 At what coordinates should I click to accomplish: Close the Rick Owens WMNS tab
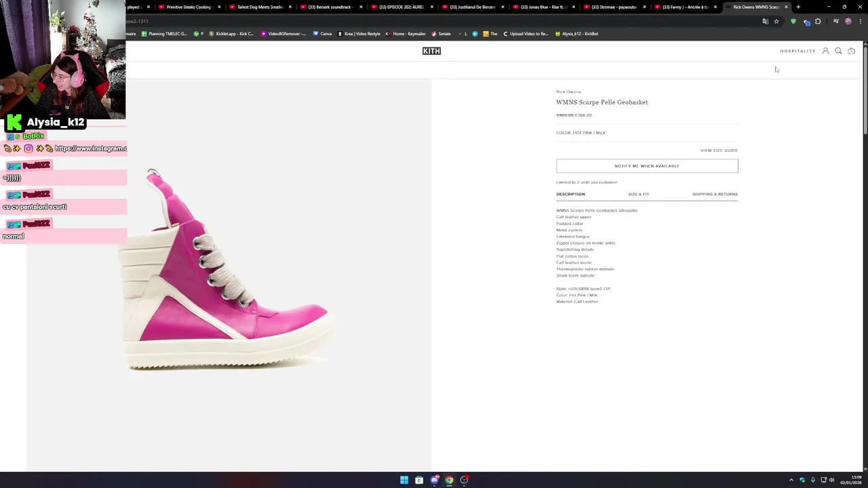(786, 7)
